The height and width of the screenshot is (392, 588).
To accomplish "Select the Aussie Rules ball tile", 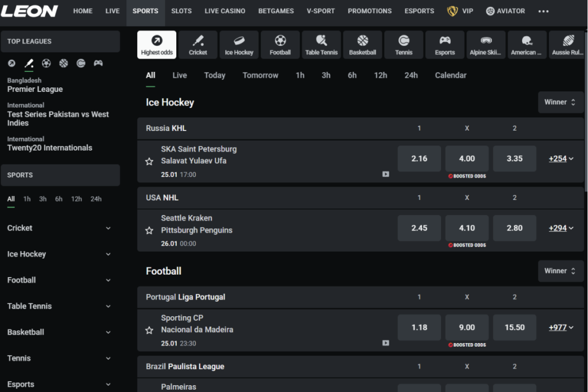I will [x=567, y=45].
